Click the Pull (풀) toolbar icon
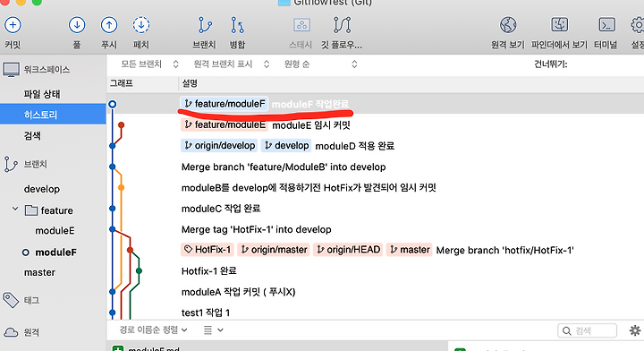This screenshot has height=351, width=644. point(77,25)
